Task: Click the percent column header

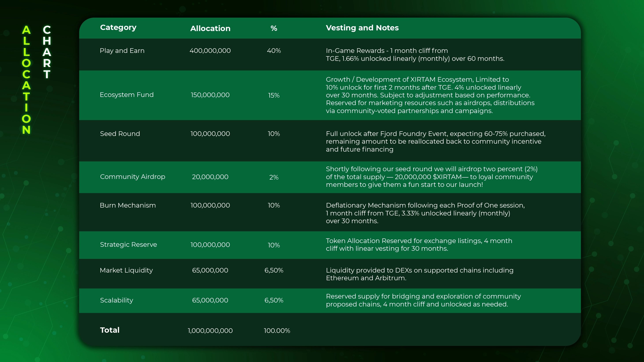Action: point(274,28)
